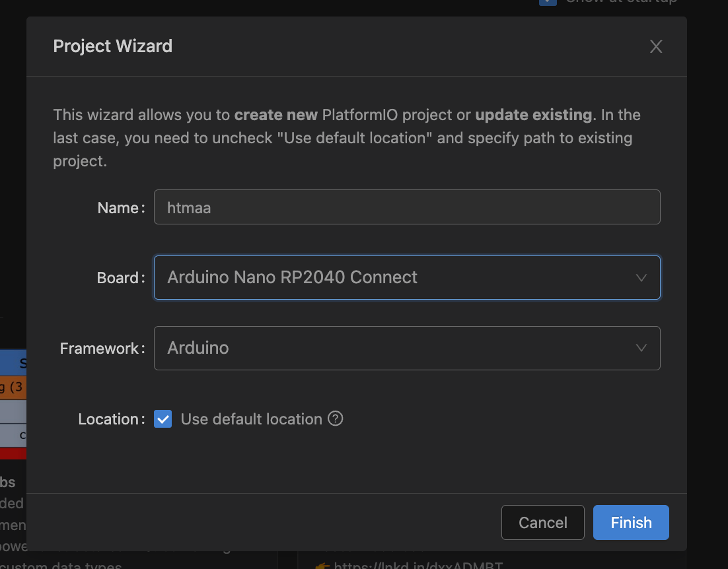Open the Arduino Nano RP2040 Connect board selector

point(396,278)
